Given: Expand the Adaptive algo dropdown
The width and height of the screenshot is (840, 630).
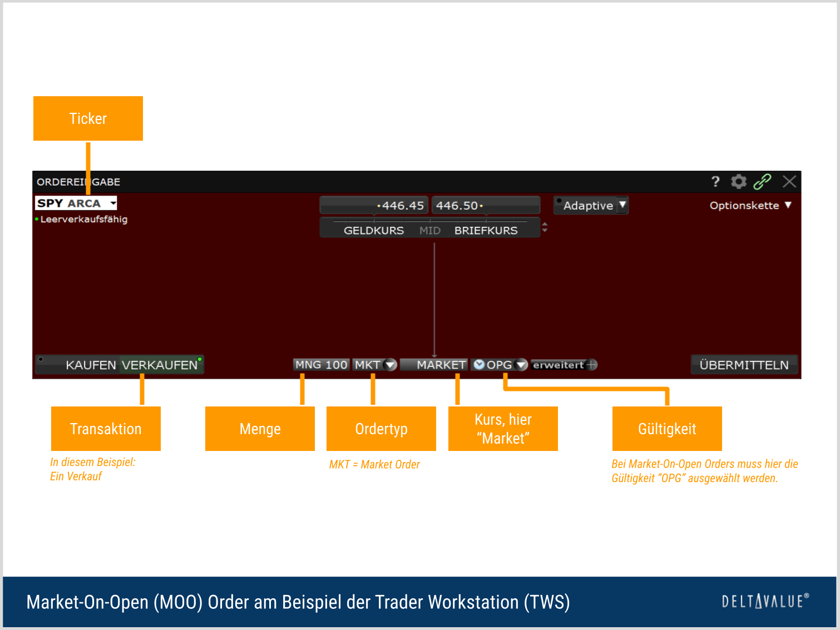Looking at the screenshot, I should tap(623, 205).
